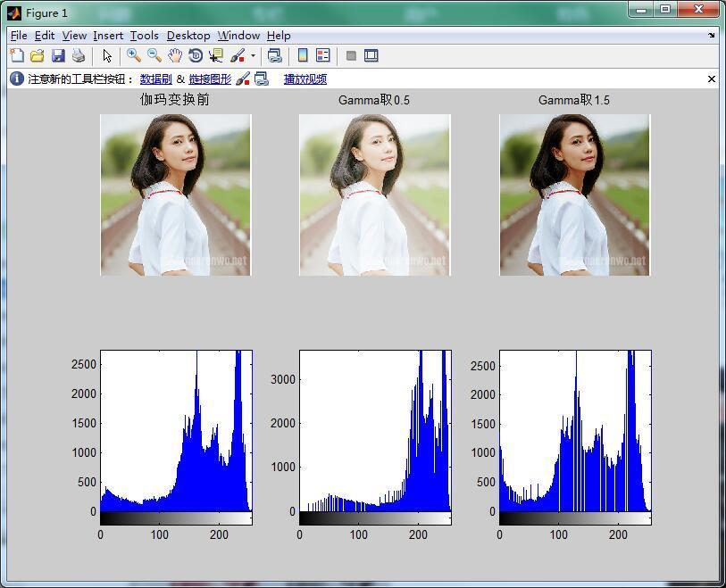
Task: Open the Help menu
Action: pos(279,36)
